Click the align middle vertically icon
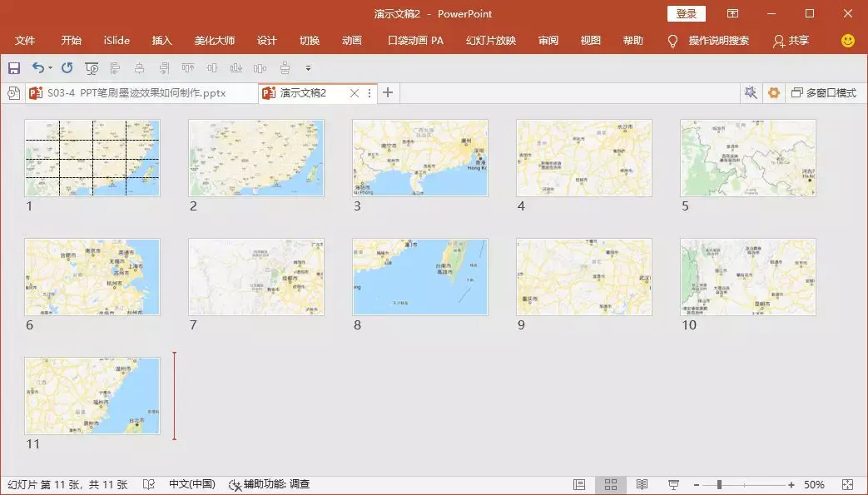 (212, 68)
